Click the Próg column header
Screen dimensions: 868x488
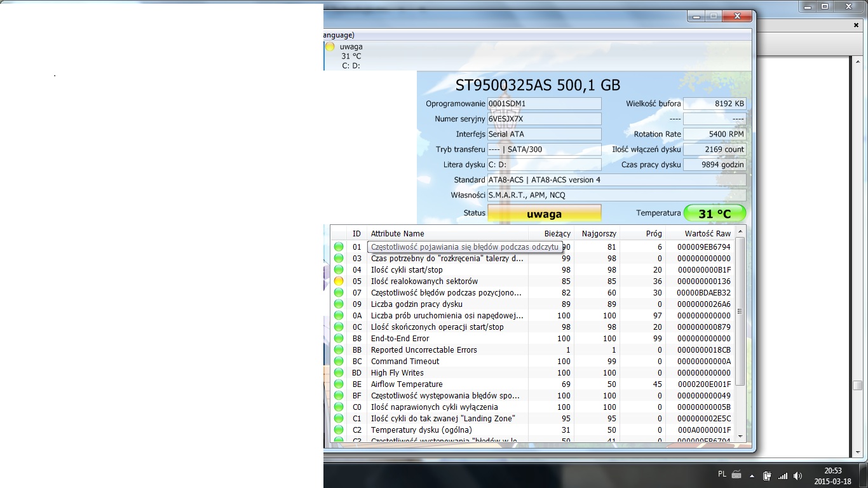642,234
